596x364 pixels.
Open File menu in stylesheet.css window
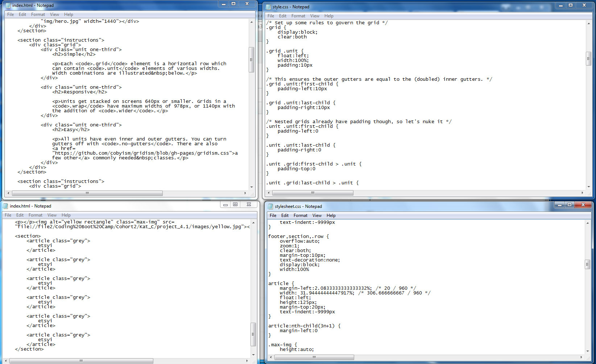[x=273, y=216]
